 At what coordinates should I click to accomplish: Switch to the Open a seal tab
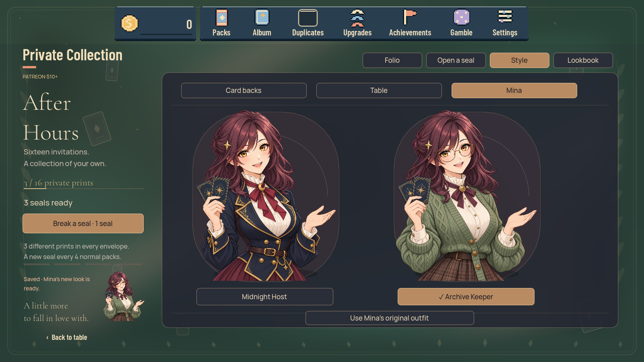[456, 60]
